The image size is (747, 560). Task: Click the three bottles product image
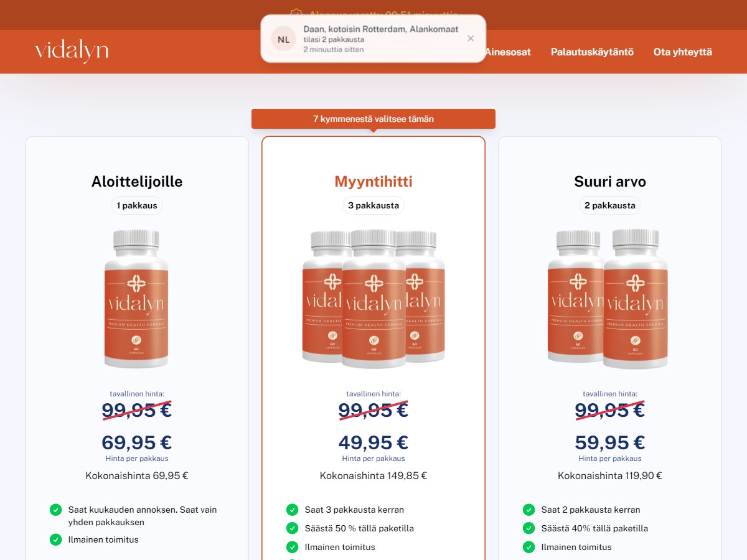374,299
